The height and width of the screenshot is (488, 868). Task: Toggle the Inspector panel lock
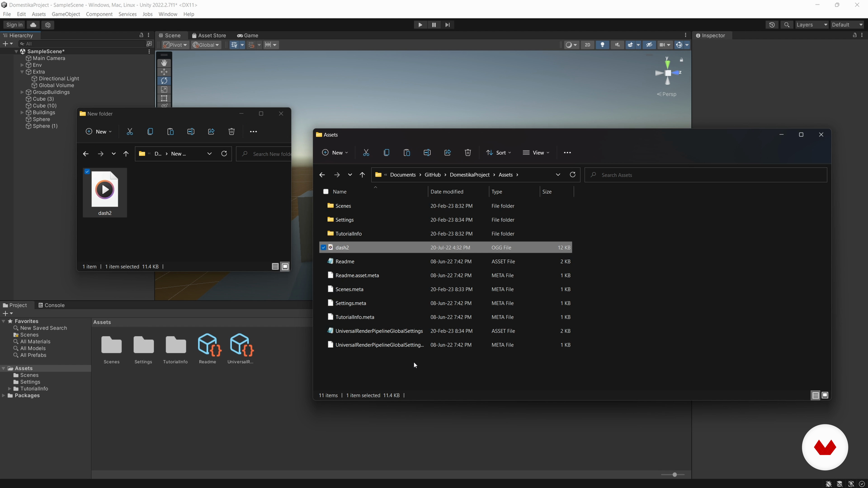coord(855,35)
